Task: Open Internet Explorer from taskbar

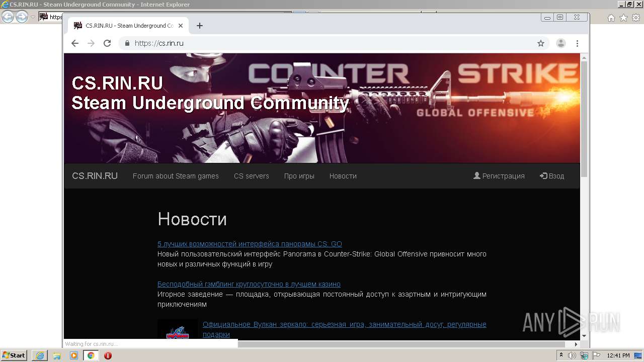Action: click(x=39, y=355)
